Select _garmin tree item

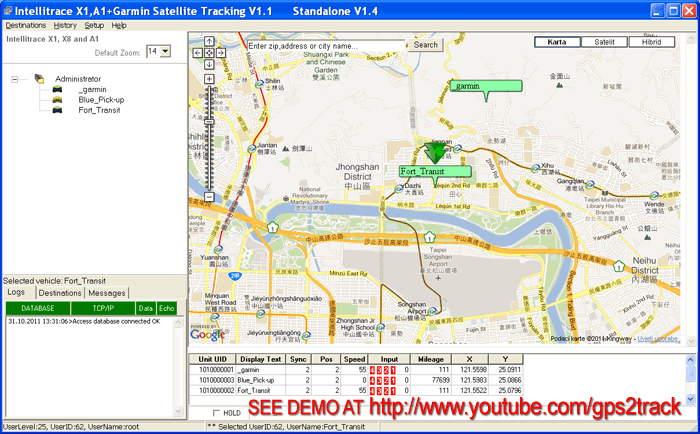[92, 89]
